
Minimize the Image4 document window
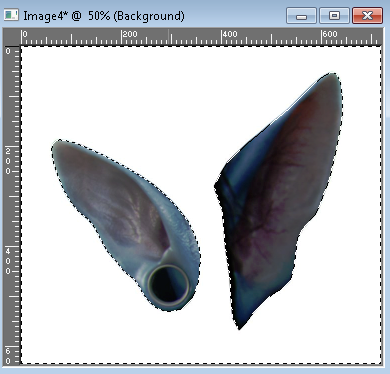(301, 16)
